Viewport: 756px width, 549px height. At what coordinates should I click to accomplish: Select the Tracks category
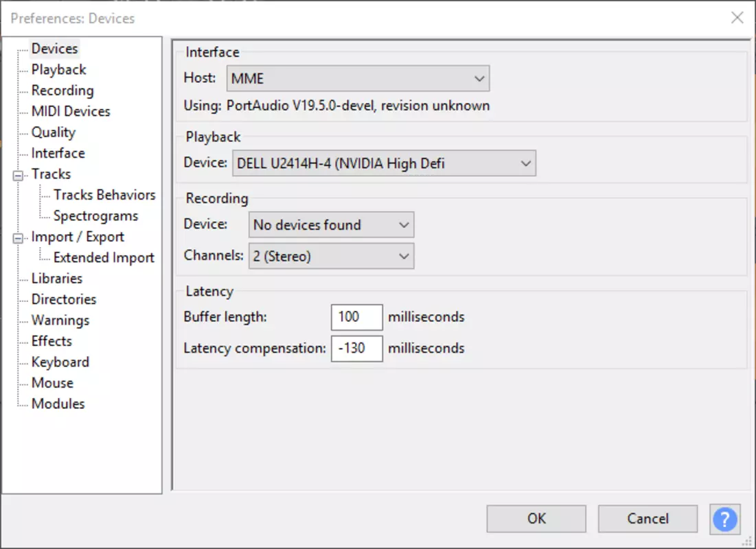[x=51, y=174]
